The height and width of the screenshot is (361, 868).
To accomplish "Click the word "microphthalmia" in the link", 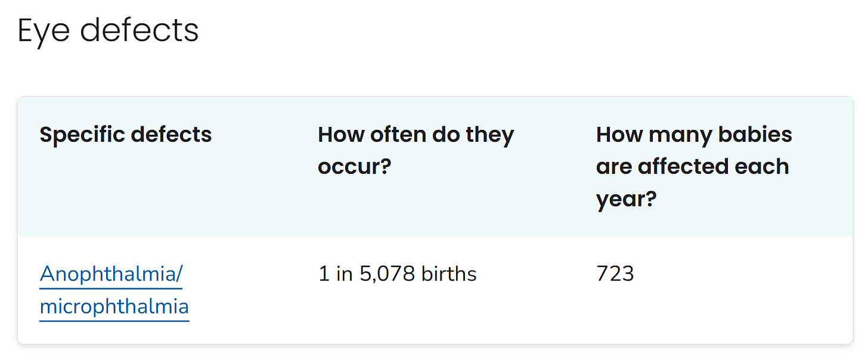I will click(x=114, y=307).
